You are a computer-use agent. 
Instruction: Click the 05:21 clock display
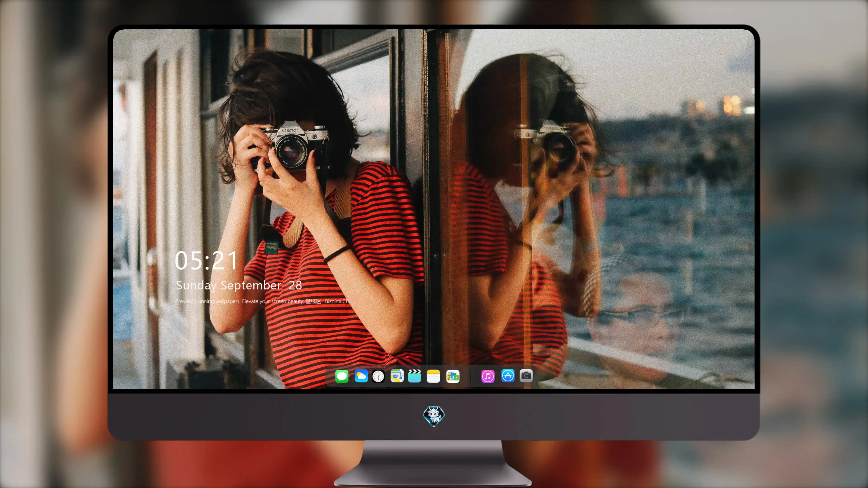click(x=206, y=261)
